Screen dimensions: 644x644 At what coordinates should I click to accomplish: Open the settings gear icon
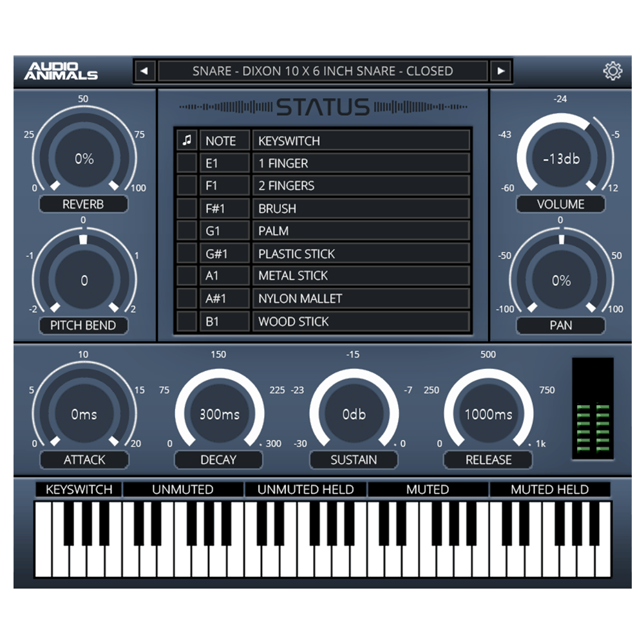coord(612,71)
